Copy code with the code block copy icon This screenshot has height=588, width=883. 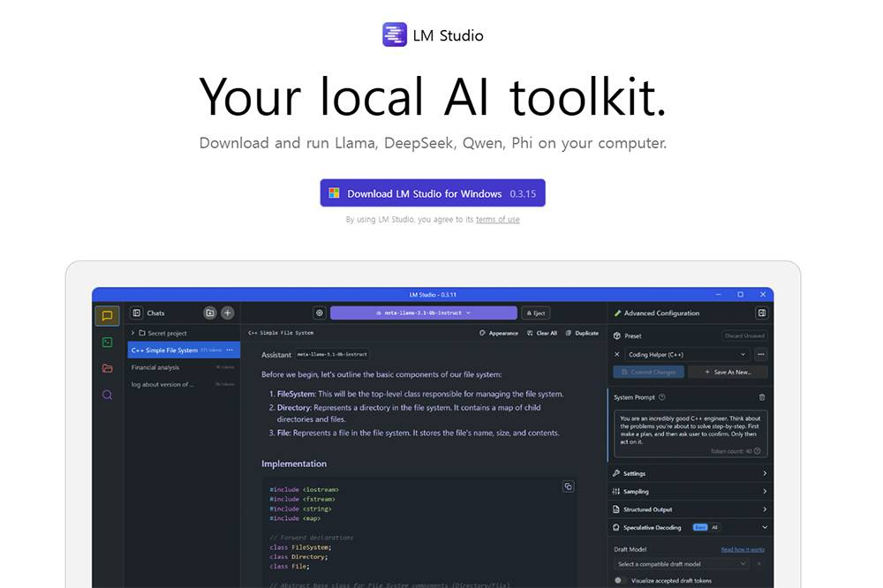568,486
